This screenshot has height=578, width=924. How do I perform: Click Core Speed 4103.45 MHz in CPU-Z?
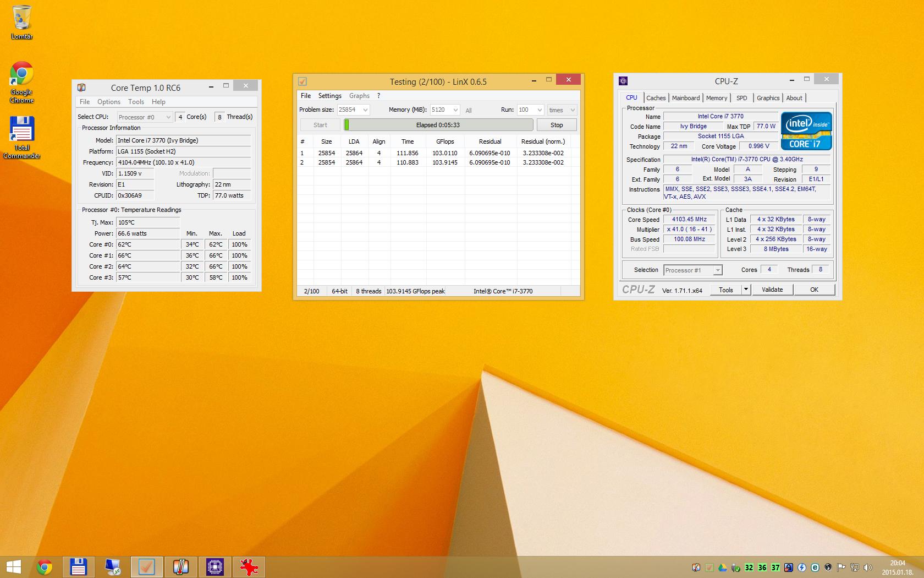tap(689, 219)
